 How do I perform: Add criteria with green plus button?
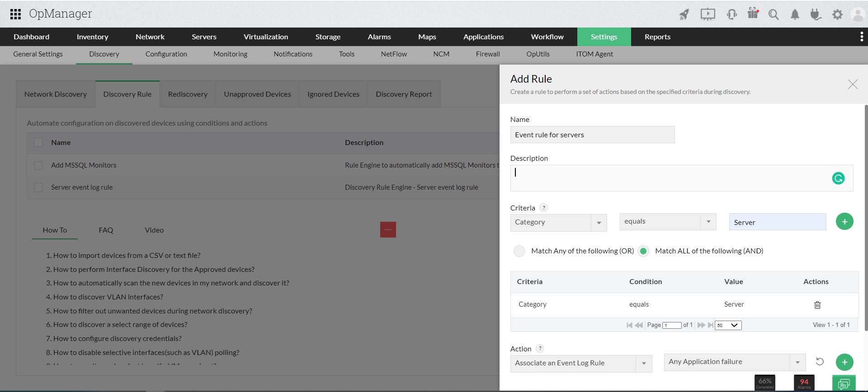pos(844,222)
